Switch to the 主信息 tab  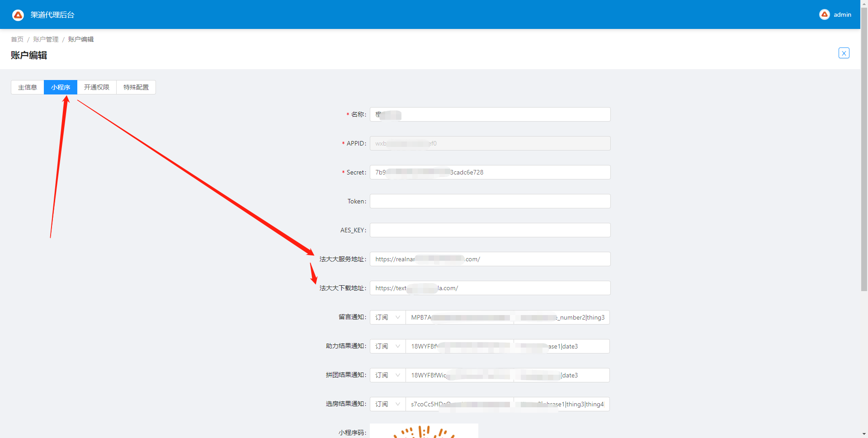(28, 87)
